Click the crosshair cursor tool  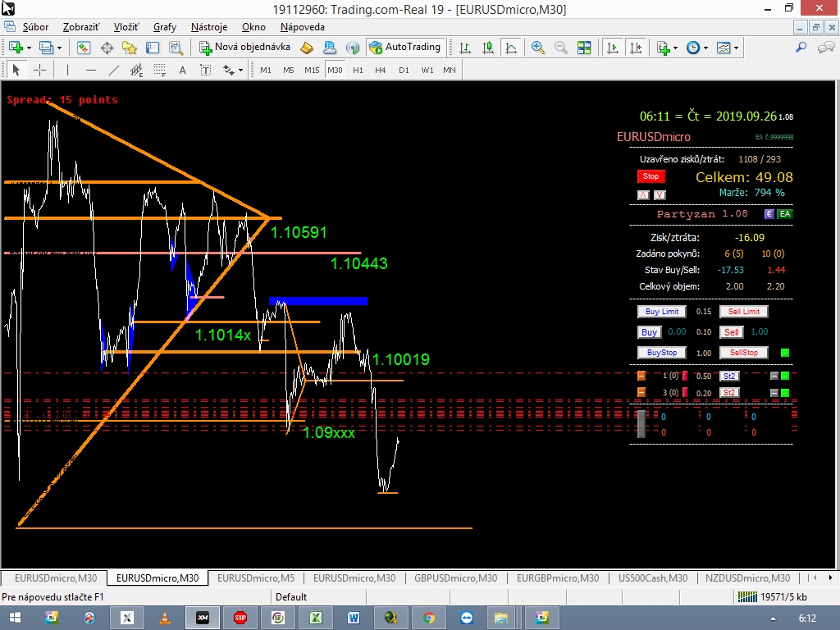tap(39, 70)
